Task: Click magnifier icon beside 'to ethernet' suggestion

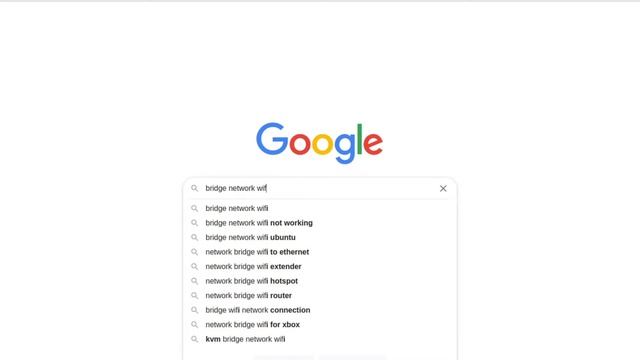Action: pos(195,252)
